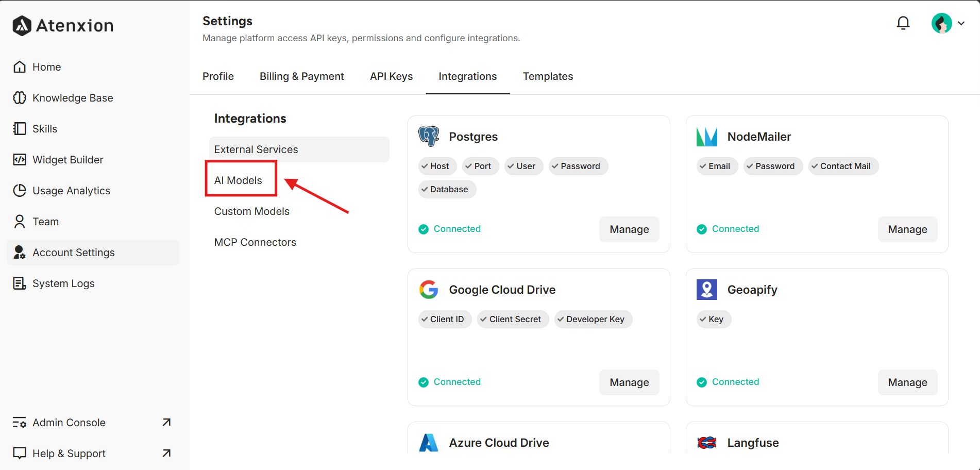Click Manage on Geoapify card
Image resolution: width=980 pixels, height=470 pixels.
pos(907,382)
